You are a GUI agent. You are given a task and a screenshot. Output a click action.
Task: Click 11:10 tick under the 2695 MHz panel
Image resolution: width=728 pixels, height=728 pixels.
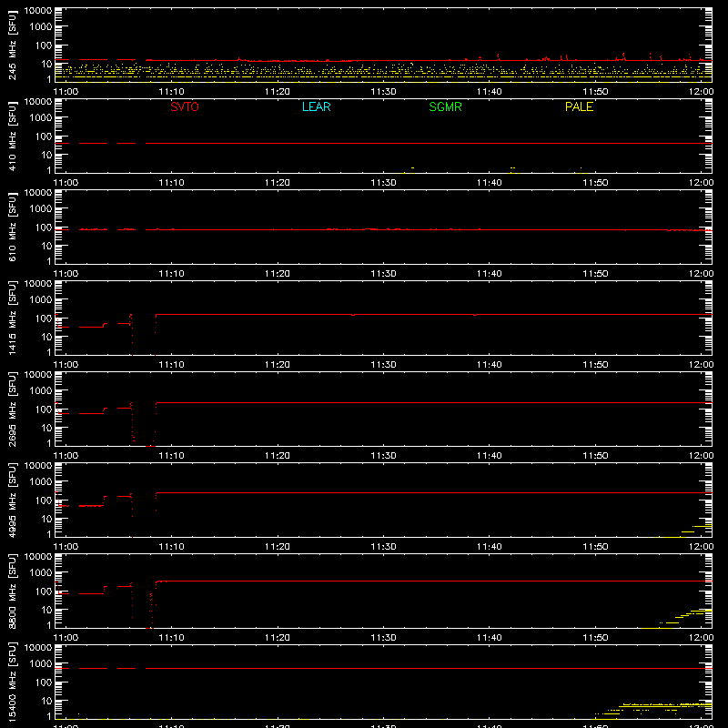tap(171, 456)
